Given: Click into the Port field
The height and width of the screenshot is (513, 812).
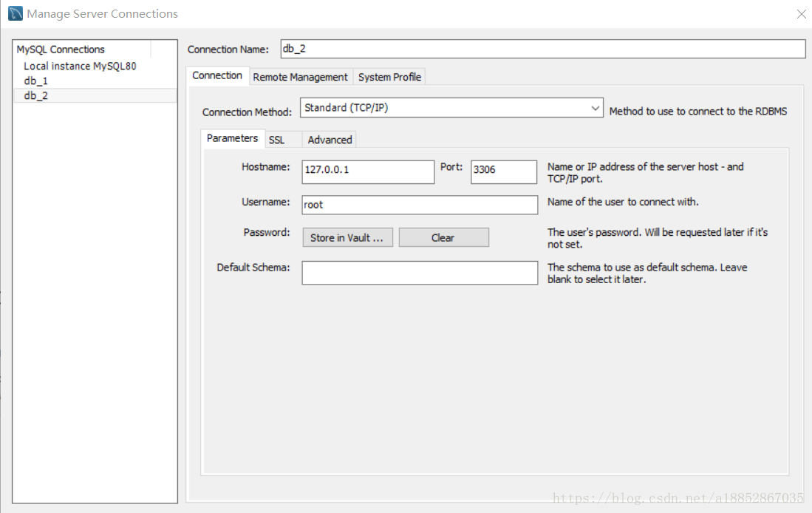Looking at the screenshot, I should click(503, 171).
